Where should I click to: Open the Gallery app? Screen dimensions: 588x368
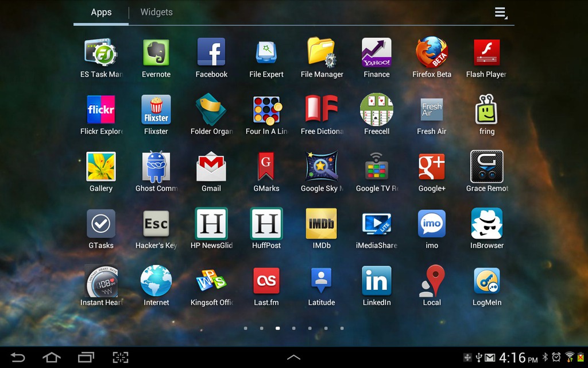point(101,167)
